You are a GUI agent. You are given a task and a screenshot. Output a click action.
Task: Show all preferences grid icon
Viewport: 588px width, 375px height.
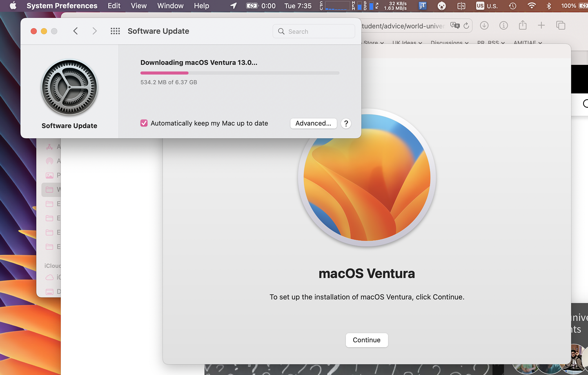(x=115, y=31)
